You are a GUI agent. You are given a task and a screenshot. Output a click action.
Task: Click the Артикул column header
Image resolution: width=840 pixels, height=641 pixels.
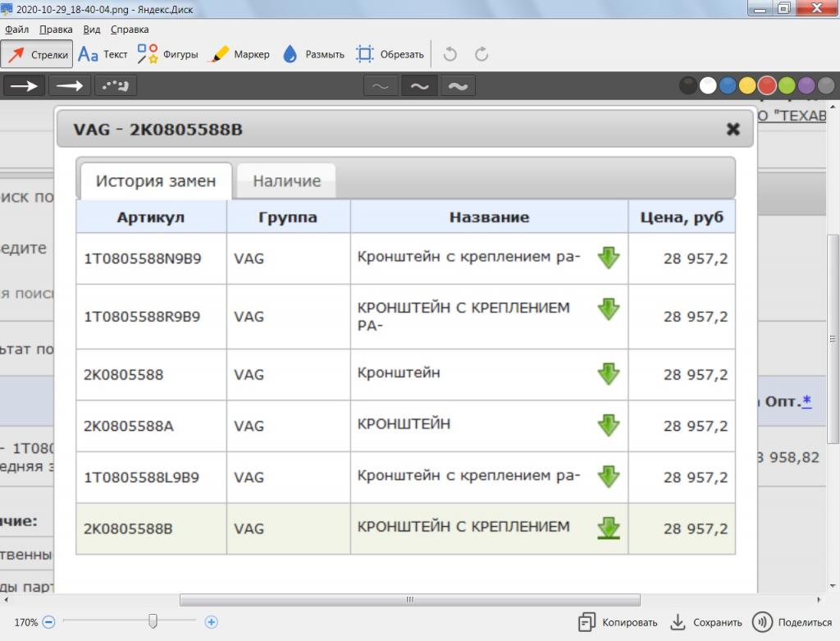point(151,217)
